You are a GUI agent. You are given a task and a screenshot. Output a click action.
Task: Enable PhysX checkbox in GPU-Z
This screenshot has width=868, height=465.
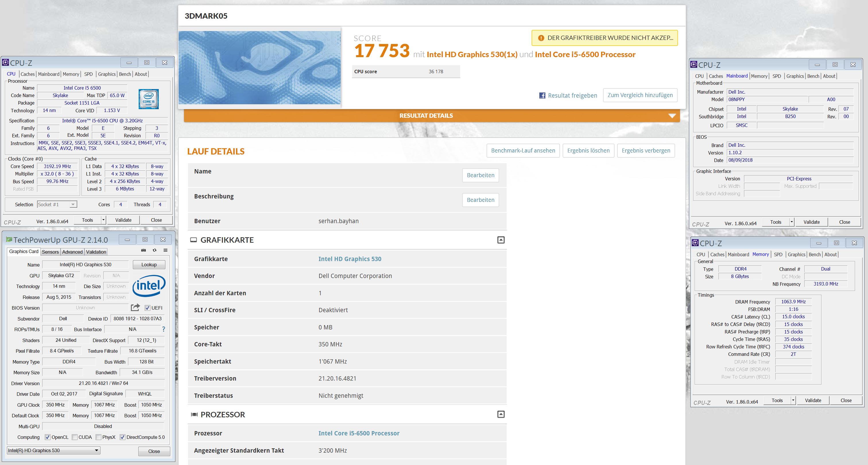coord(98,437)
